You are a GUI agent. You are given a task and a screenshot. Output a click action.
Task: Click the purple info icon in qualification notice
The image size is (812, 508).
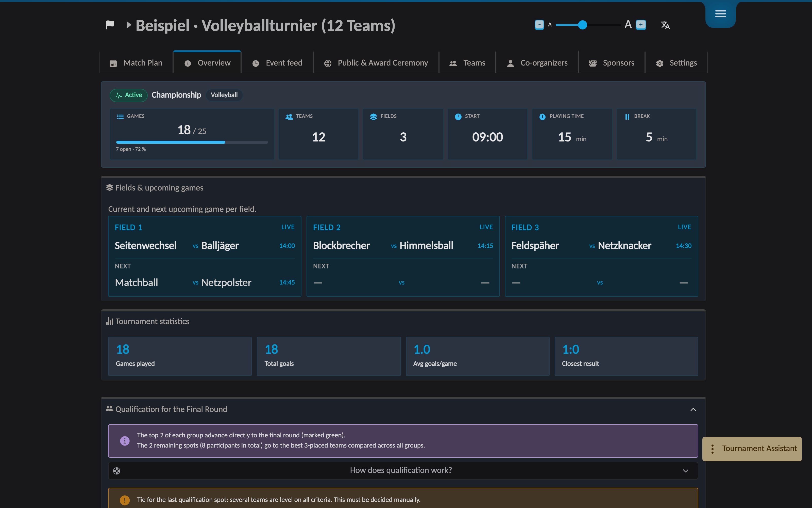(125, 440)
